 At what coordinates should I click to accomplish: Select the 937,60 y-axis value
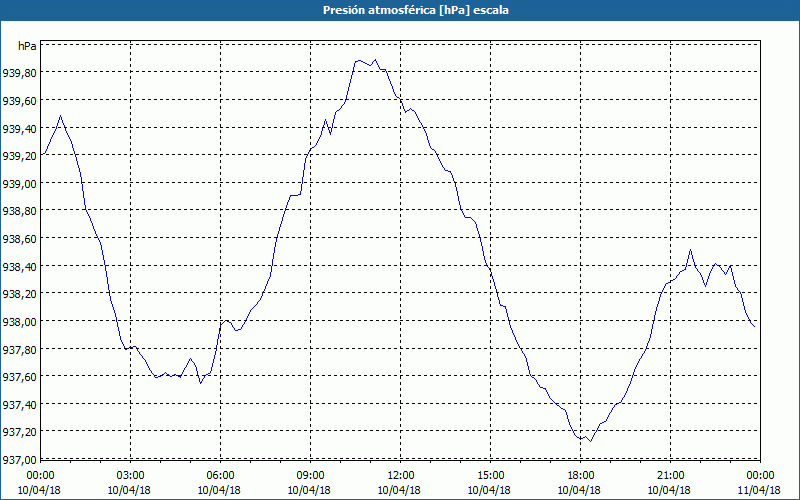(x=19, y=377)
